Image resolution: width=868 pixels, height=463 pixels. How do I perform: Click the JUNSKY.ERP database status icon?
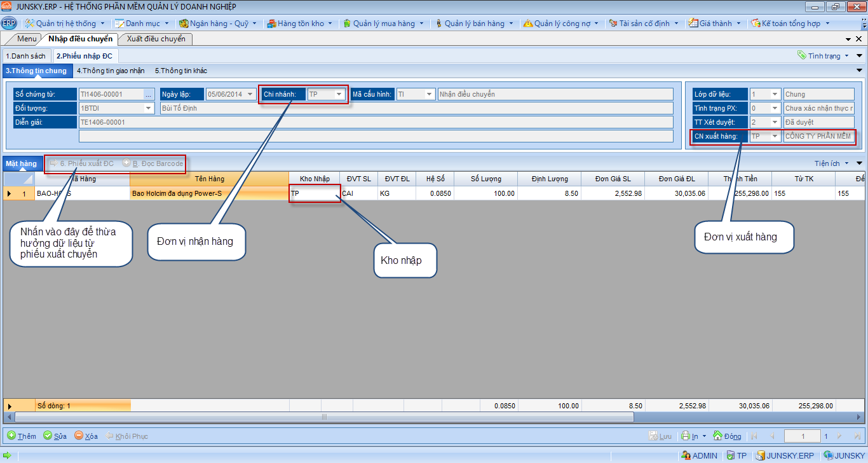[759, 455]
